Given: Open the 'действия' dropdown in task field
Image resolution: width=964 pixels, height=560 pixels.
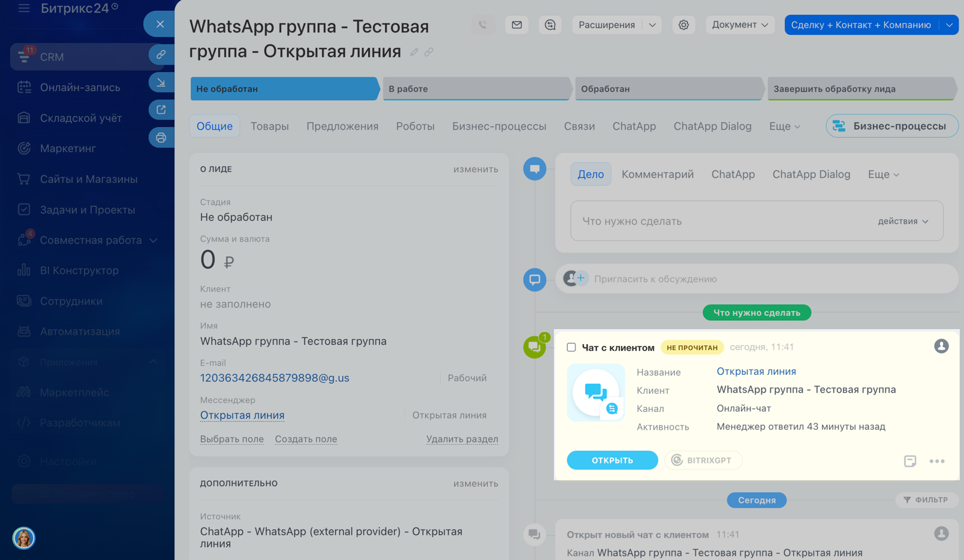Looking at the screenshot, I should [902, 221].
